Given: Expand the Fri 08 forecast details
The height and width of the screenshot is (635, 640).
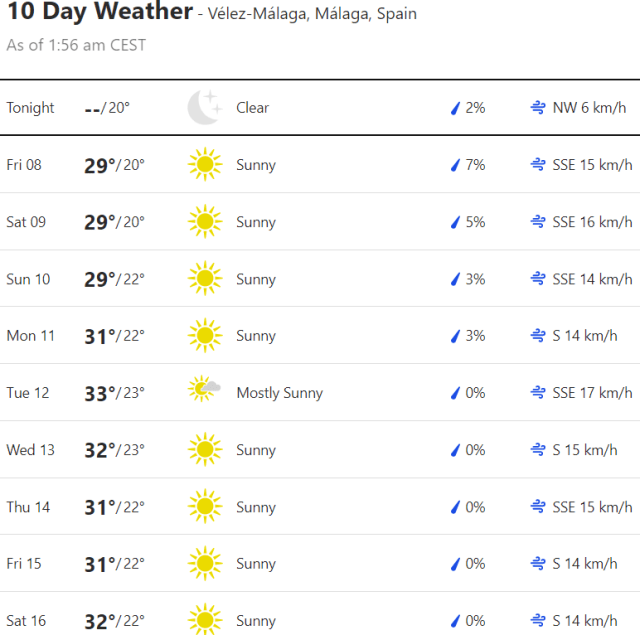Looking at the screenshot, I should pyautogui.click(x=320, y=165).
